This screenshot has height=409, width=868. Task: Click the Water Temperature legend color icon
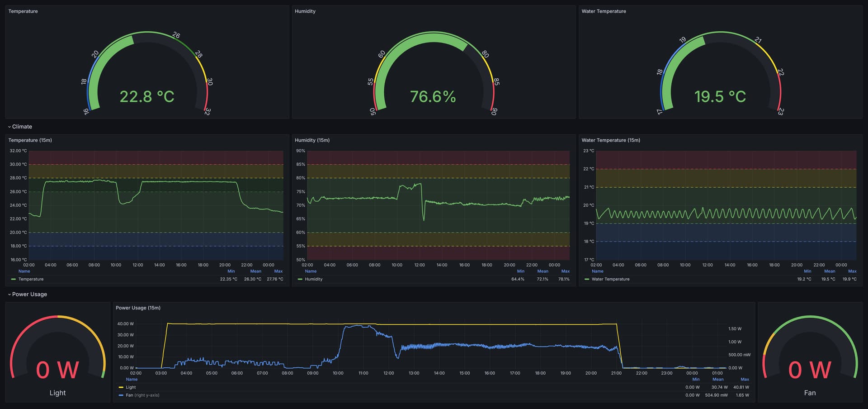point(587,279)
